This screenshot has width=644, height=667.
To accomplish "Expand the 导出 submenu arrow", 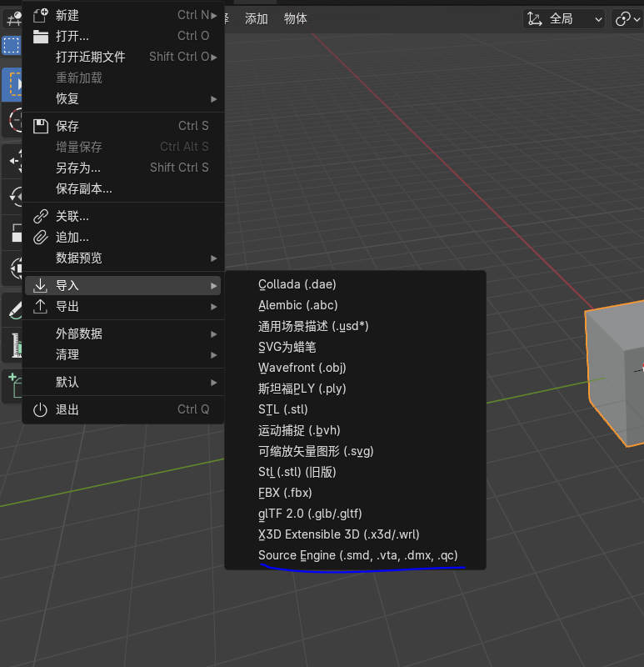I will click(214, 306).
